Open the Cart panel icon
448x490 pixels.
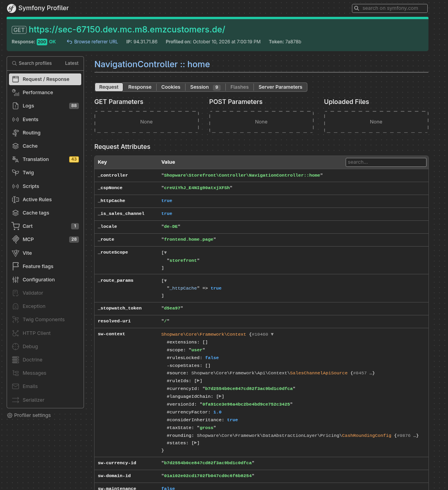pos(16,226)
